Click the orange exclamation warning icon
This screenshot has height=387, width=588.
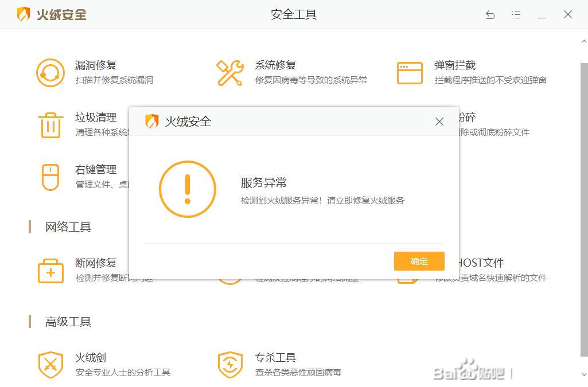188,189
